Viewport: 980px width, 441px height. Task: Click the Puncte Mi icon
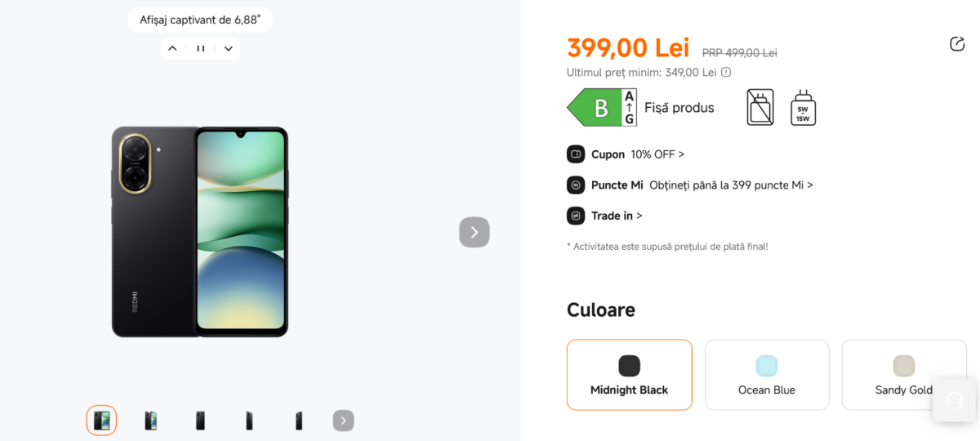pos(576,185)
